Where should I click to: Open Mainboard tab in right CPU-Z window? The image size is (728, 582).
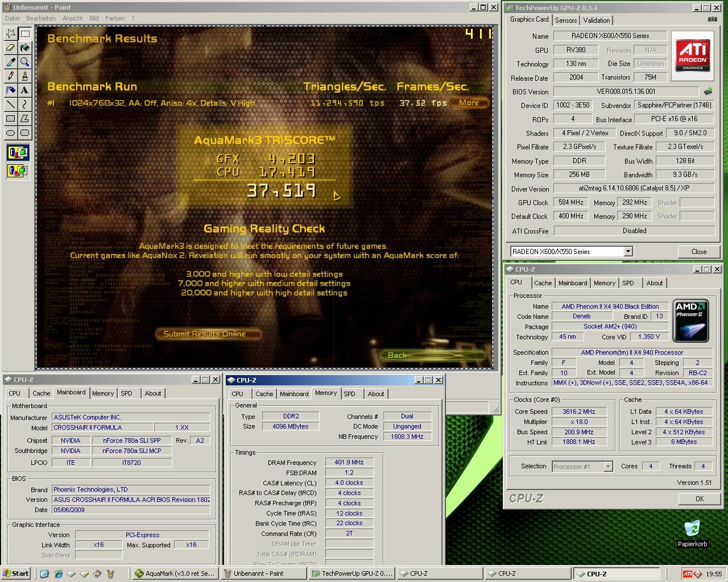[573, 283]
